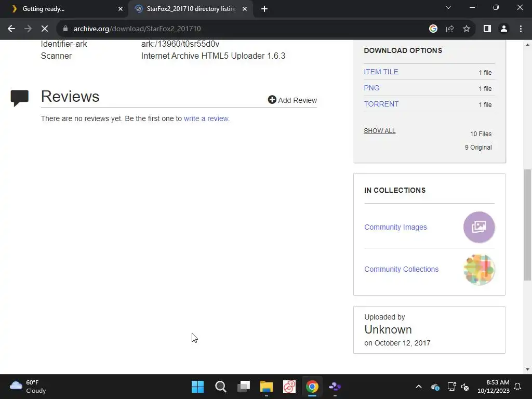The image size is (532, 399).
Task: Click the scrollbar up arrow
Action: (528, 45)
